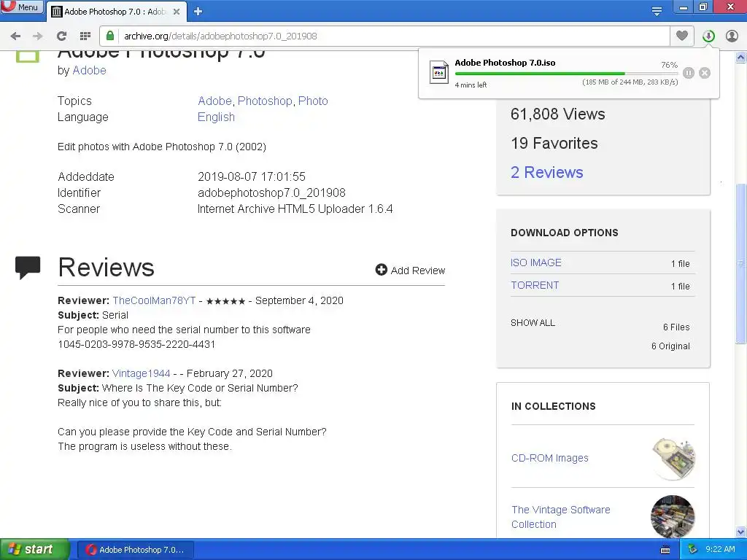The height and width of the screenshot is (560, 747).
Task: Bookmark the page with the heart icon
Action: [x=682, y=36]
